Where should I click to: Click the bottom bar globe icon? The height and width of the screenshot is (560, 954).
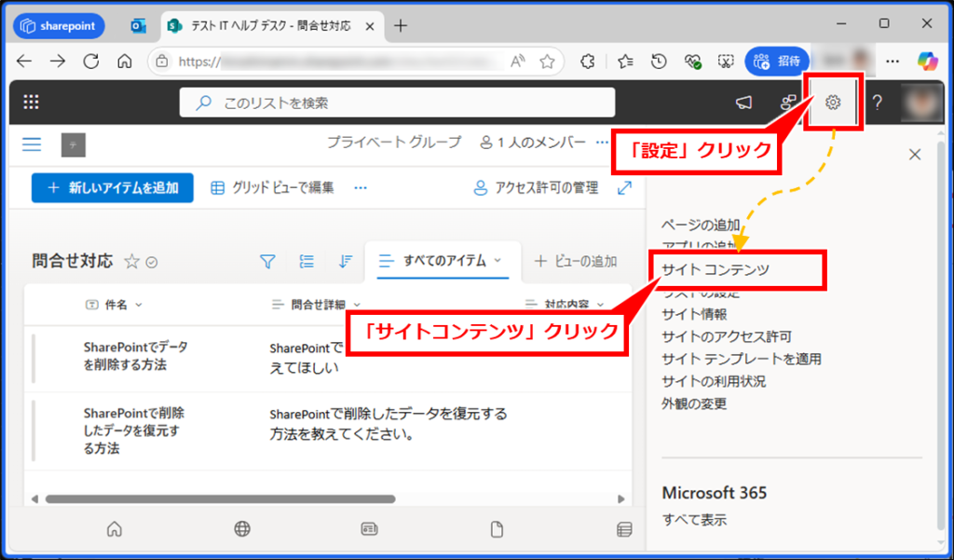pos(242,529)
